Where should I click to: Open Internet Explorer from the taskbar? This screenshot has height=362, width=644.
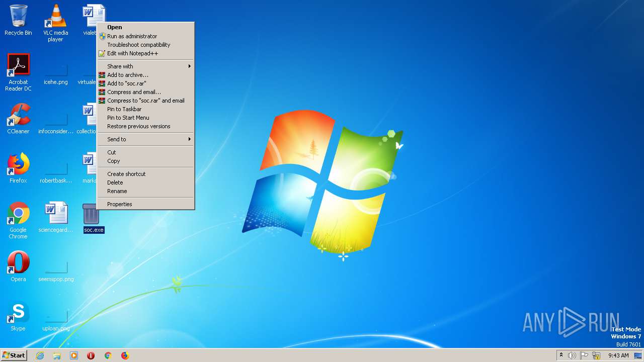[40, 355]
